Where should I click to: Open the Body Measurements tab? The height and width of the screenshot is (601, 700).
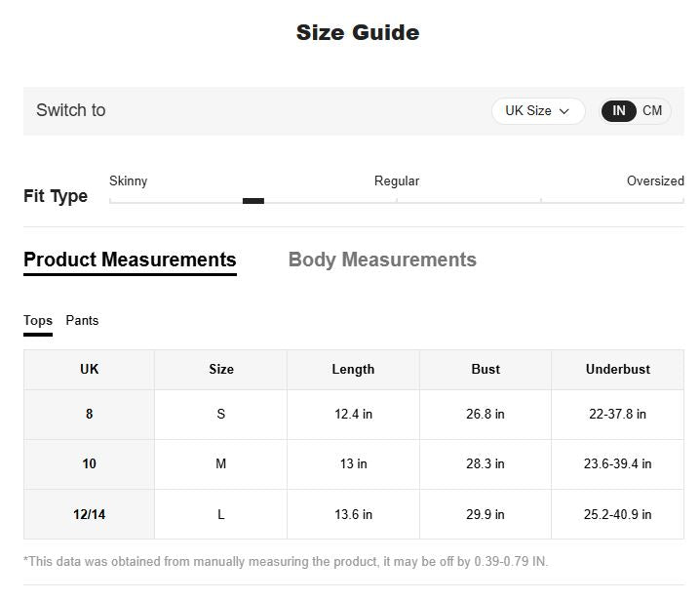[382, 260]
